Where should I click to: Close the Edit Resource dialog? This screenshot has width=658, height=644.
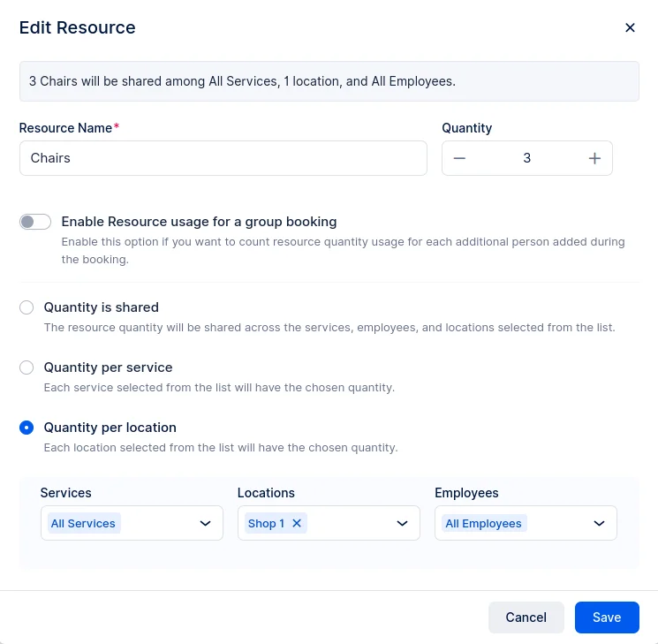click(630, 27)
